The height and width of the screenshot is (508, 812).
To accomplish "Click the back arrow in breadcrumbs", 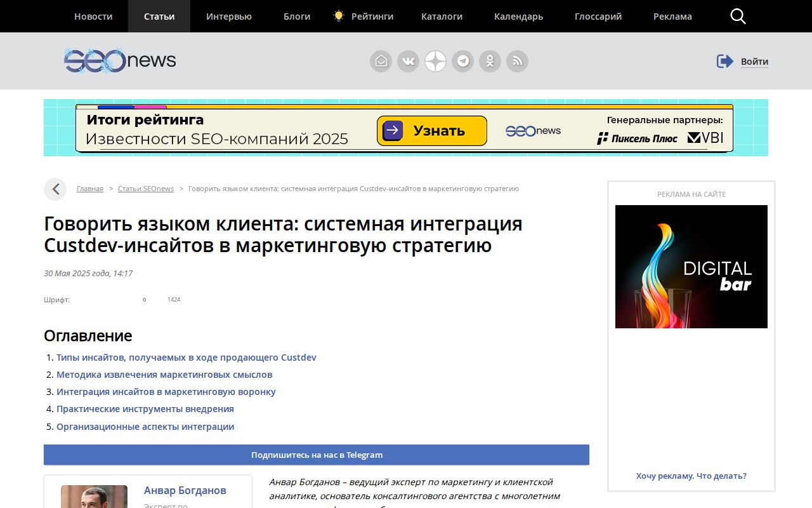I will pos(55,189).
